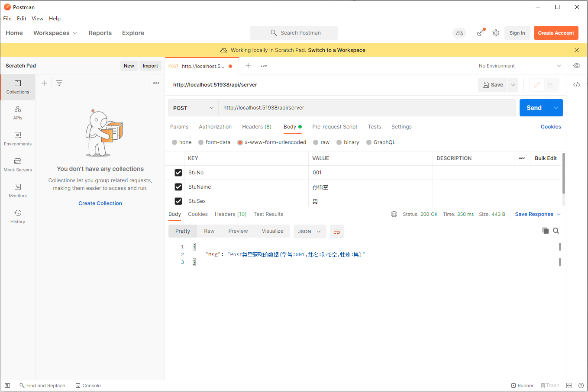Switch to the response Raw view tab
The width and height of the screenshot is (588, 392).
[x=209, y=231]
